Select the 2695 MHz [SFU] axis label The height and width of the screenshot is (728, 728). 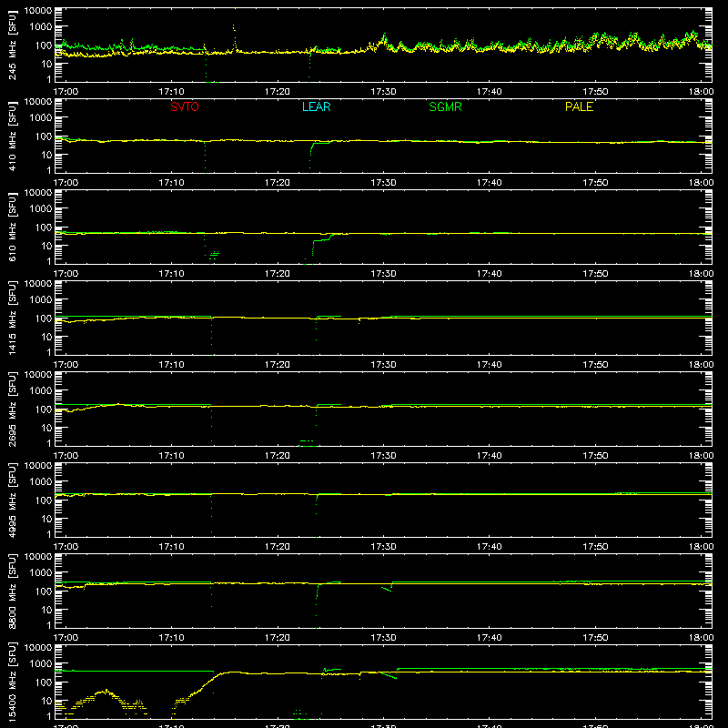13,409
